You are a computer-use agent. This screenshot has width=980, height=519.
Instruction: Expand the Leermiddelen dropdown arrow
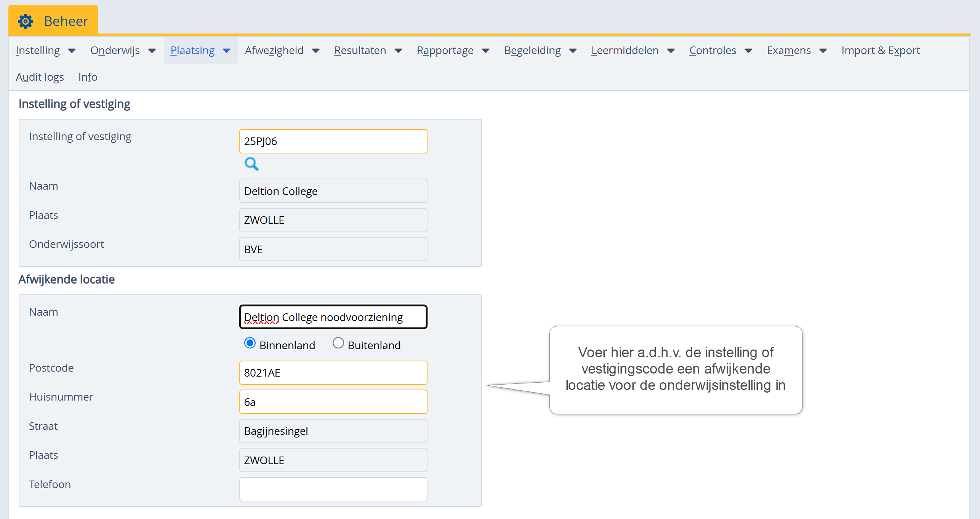click(671, 51)
